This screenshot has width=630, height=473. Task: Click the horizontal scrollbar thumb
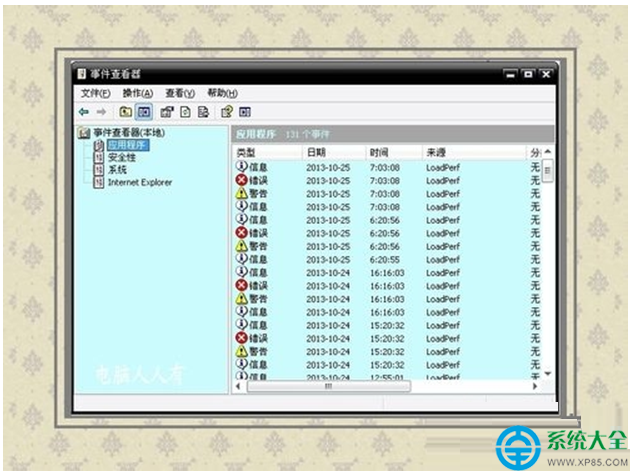(329, 387)
